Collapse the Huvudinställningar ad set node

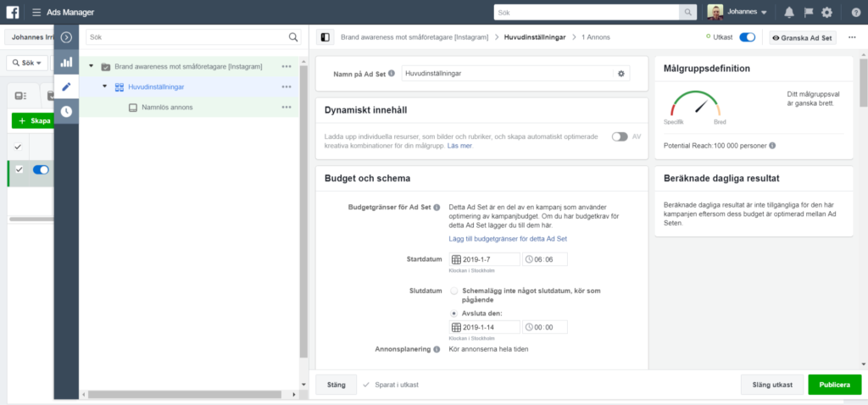click(105, 86)
